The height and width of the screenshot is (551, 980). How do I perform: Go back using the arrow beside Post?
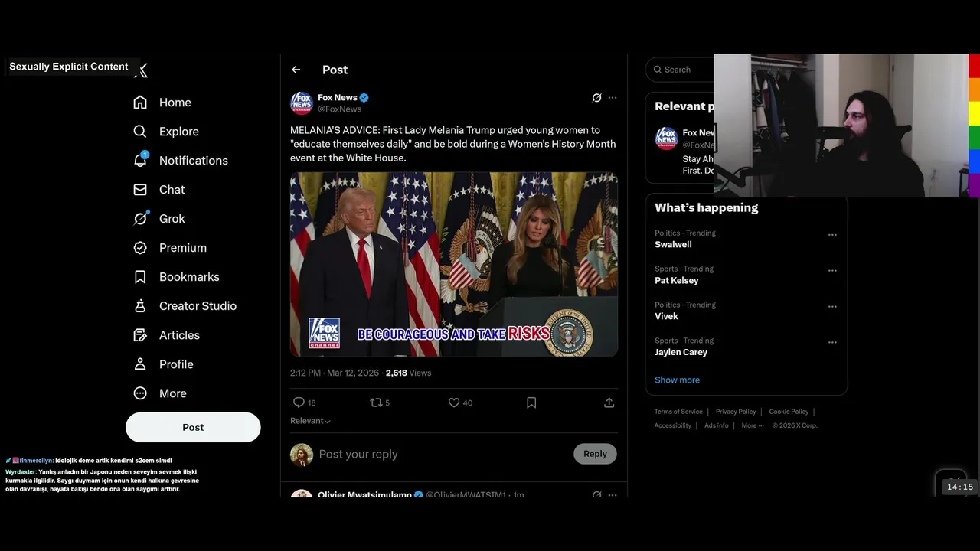pos(296,70)
